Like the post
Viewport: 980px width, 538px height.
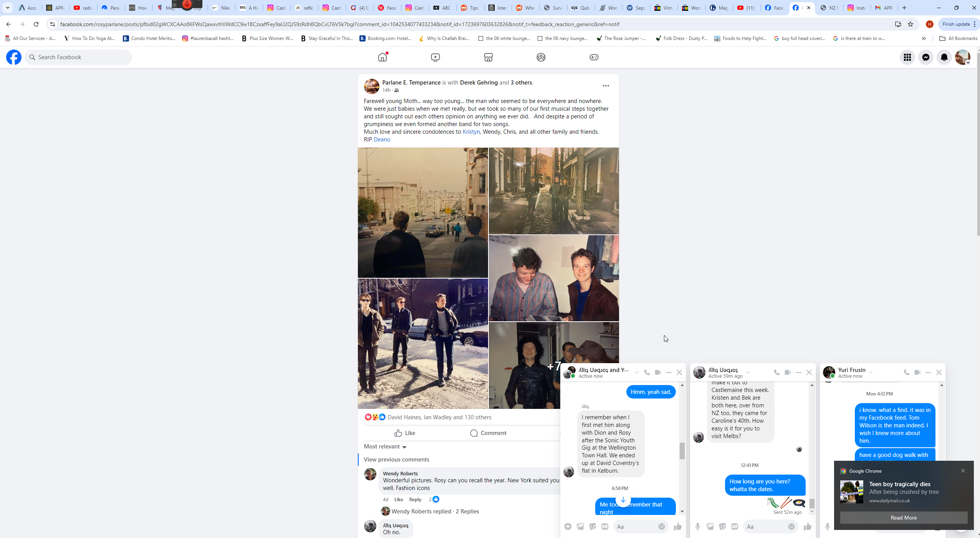tap(405, 433)
